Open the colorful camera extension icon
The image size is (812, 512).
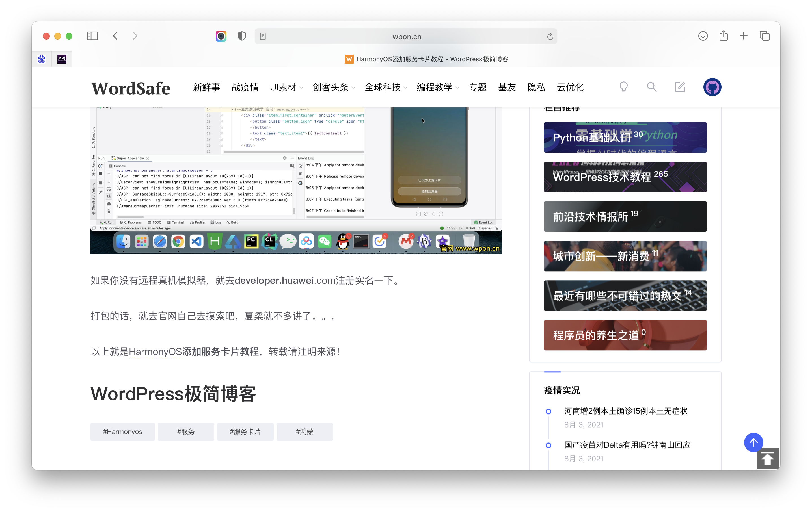point(221,36)
